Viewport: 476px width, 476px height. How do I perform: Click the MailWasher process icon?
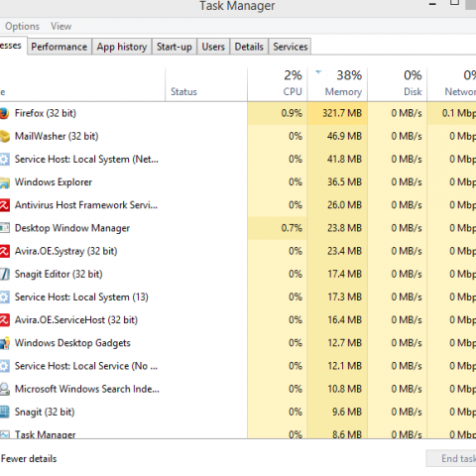click(x=5, y=136)
